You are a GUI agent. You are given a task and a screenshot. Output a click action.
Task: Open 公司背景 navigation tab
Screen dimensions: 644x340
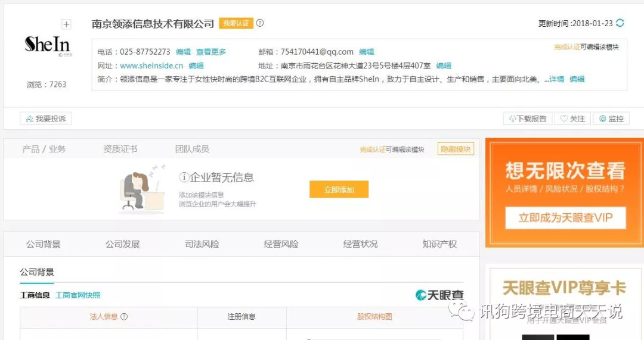click(43, 244)
